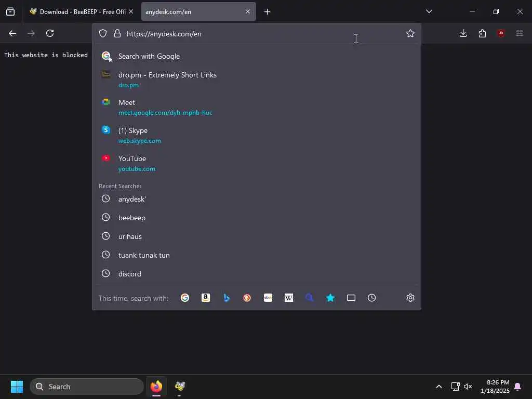Image resolution: width=532 pixels, height=399 pixels.
Task: Search history using the clock icon
Action: (x=372, y=298)
